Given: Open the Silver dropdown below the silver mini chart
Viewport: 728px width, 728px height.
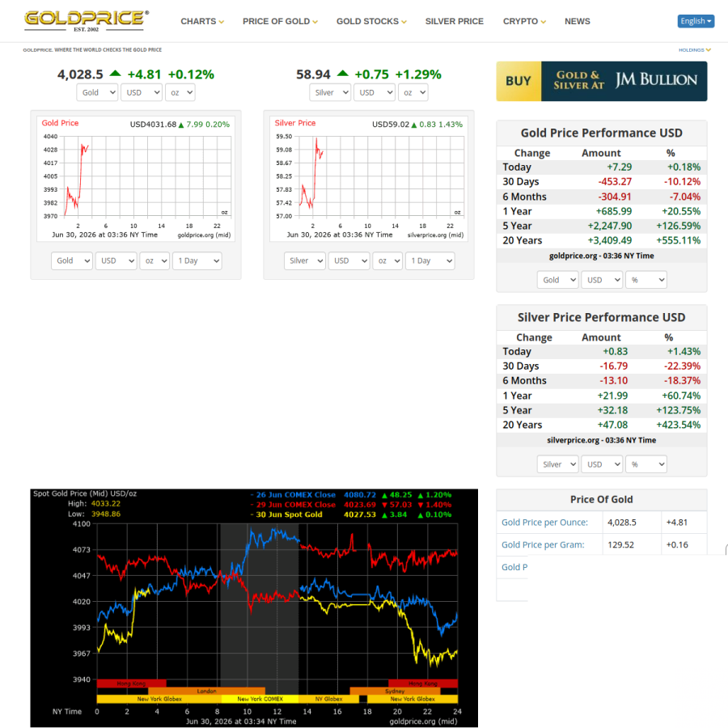Looking at the screenshot, I should point(305,260).
